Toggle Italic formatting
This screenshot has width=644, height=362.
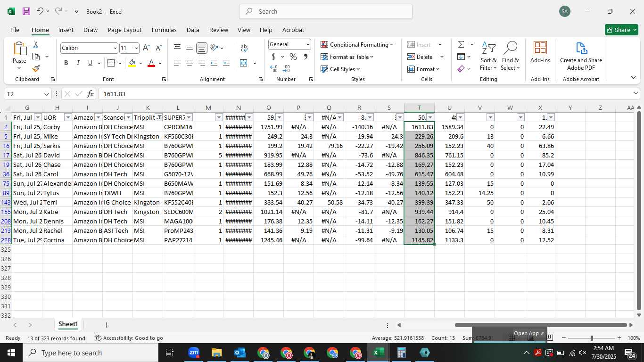point(78,63)
